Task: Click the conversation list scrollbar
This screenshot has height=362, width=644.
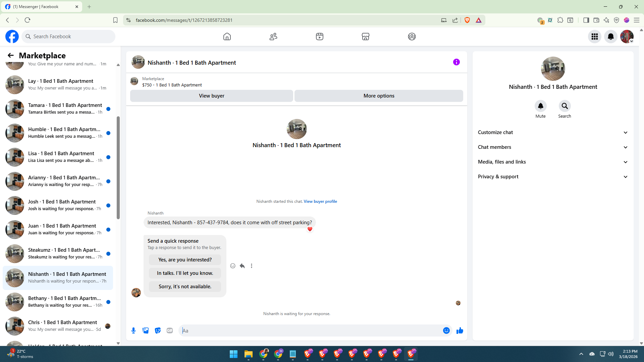Action: coord(118,168)
